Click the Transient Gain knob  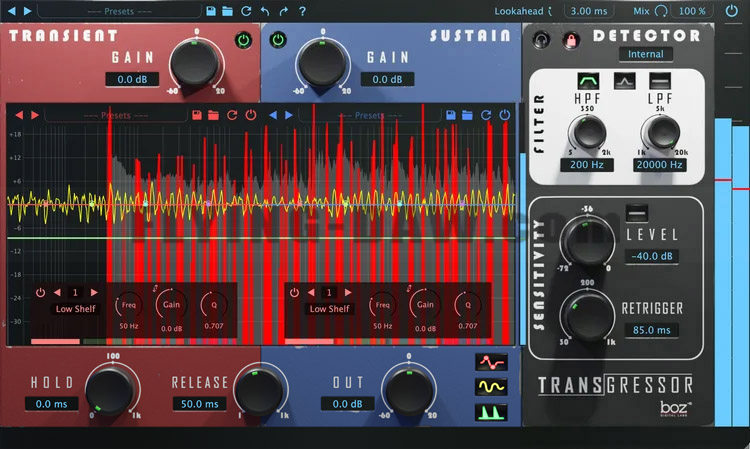195,63
